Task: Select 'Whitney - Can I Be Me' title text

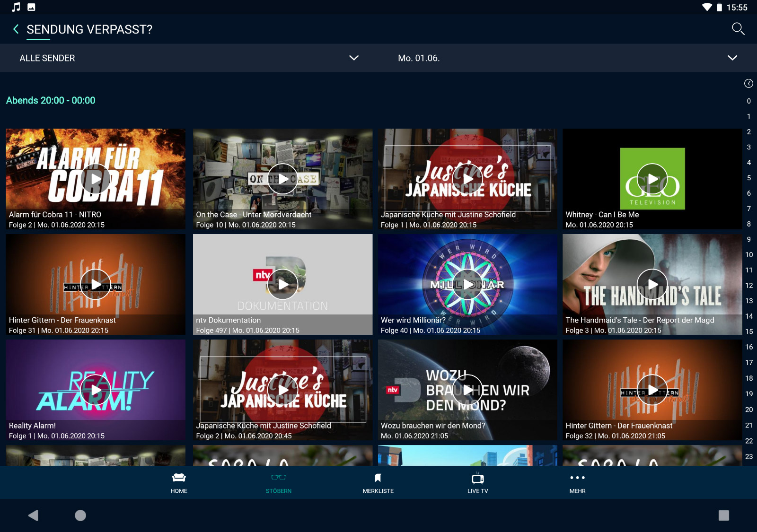Action: coord(602,215)
